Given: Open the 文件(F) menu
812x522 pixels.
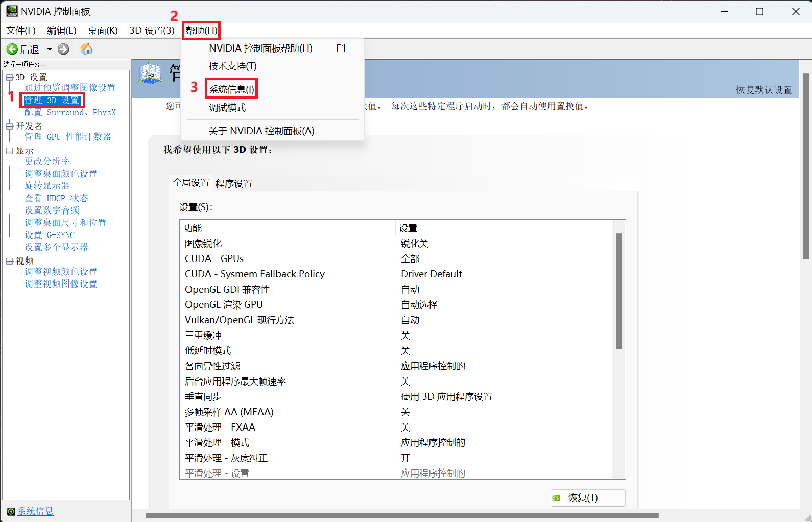Looking at the screenshot, I should tap(21, 31).
